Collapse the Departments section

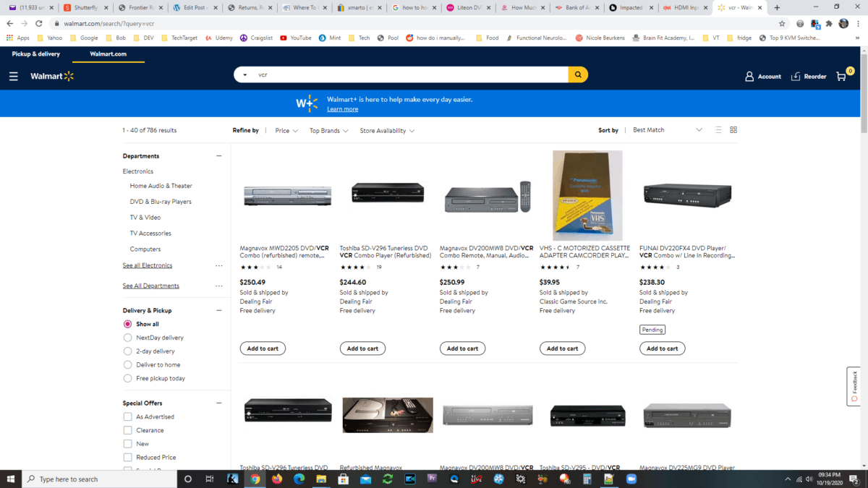click(x=219, y=156)
